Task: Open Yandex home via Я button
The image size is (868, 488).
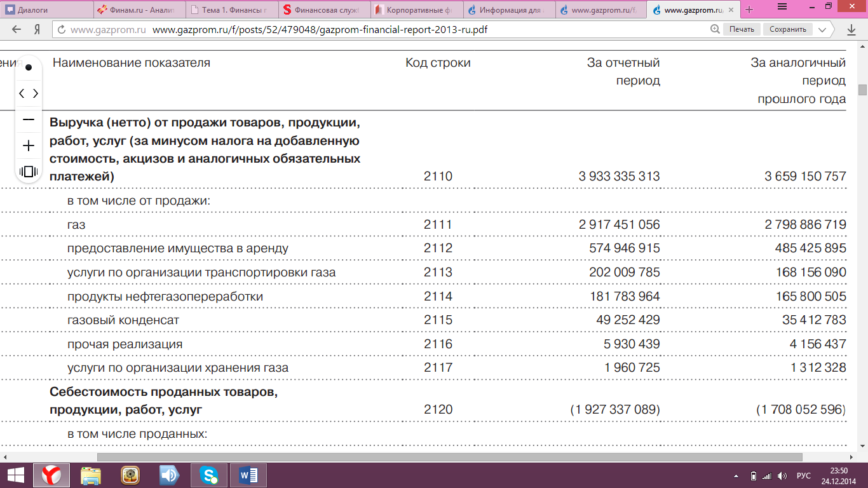Action: point(37,29)
